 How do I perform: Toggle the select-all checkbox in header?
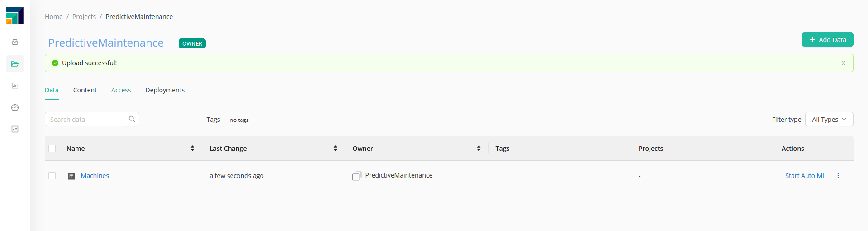[x=52, y=149]
